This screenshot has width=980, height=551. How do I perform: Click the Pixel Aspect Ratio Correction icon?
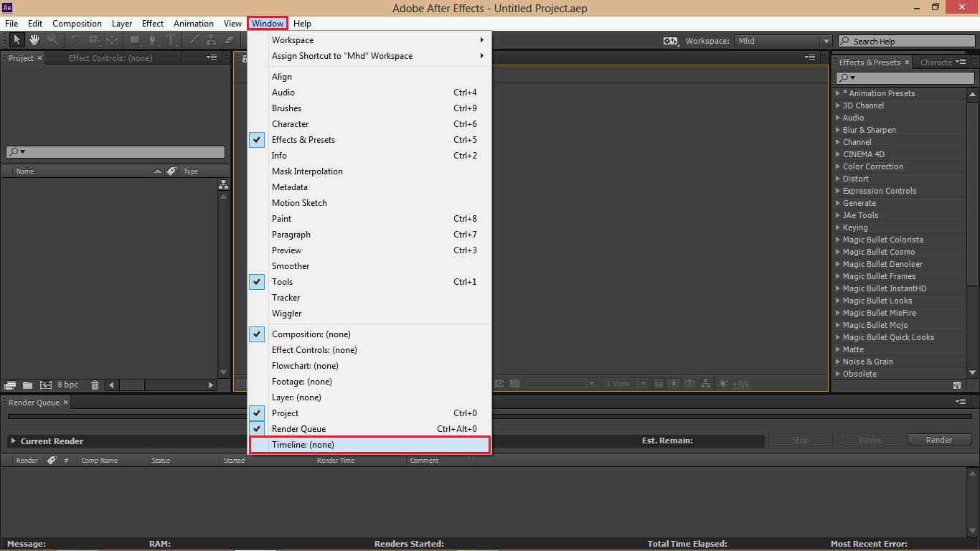[659, 384]
